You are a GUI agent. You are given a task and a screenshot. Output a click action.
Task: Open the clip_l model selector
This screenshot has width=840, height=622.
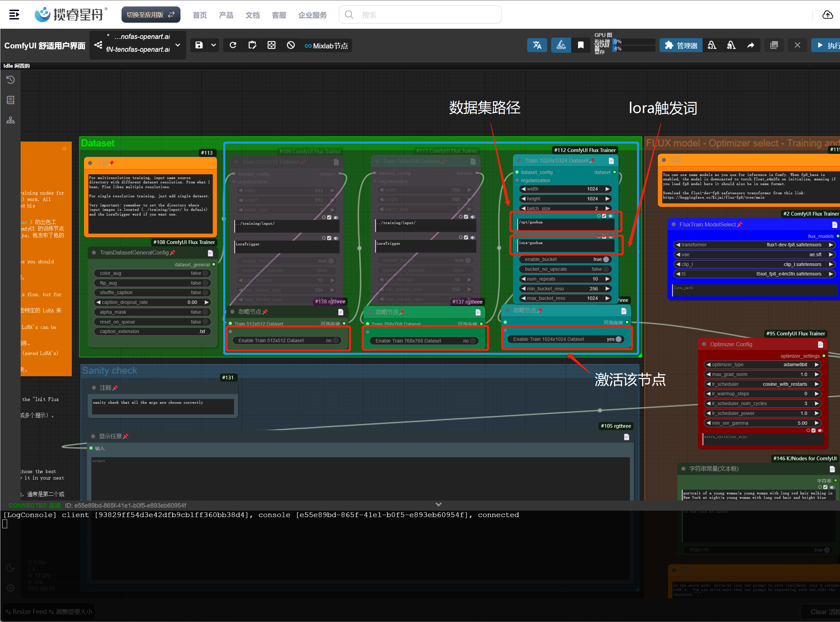tap(754, 265)
